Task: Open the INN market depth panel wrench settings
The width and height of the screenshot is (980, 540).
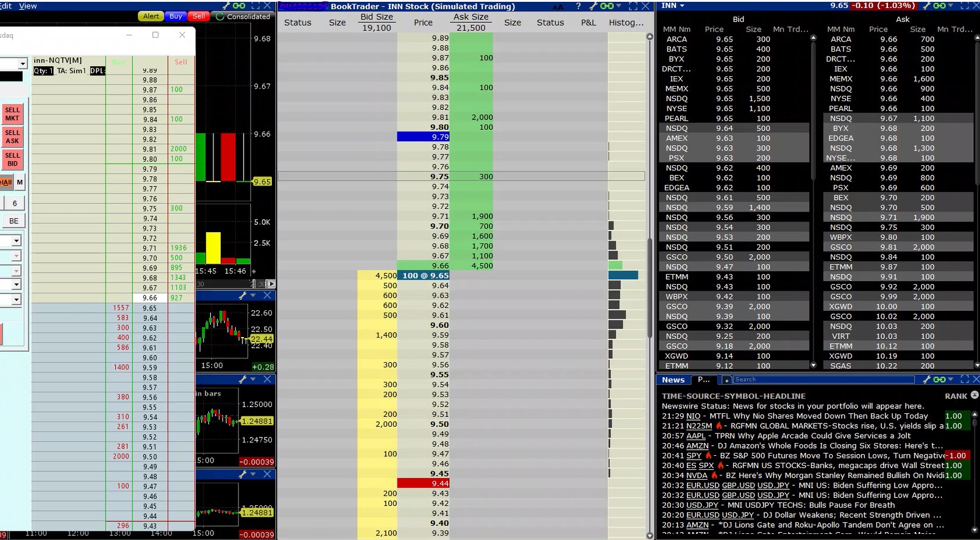Action: (x=928, y=5)
